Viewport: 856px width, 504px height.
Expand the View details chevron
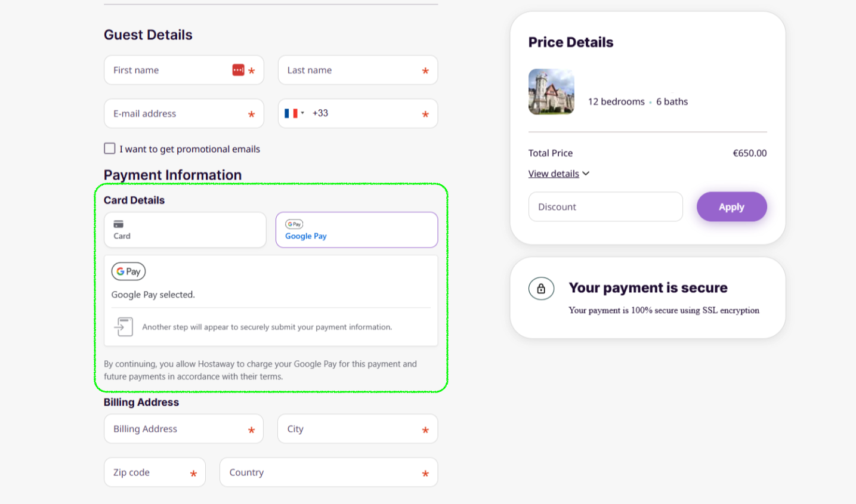(x=586, y=174)
